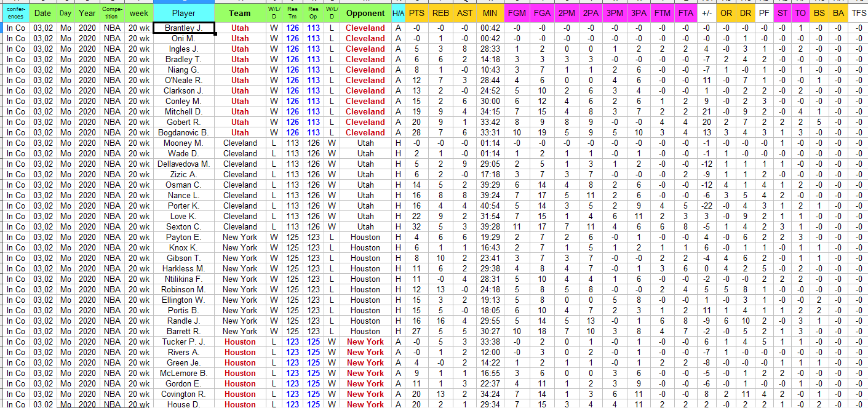This screenshot has height=408, width=868.
Task: Click the yellow REB header cell
Action: point(440,13)
